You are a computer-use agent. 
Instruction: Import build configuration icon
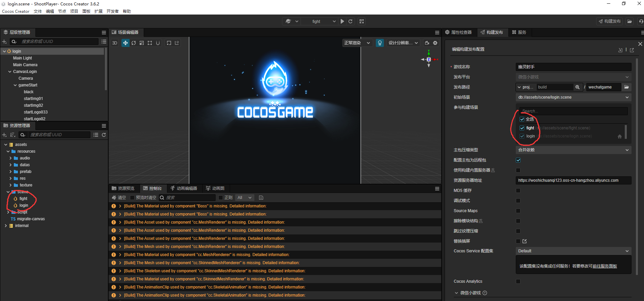[x=620, y=50]
